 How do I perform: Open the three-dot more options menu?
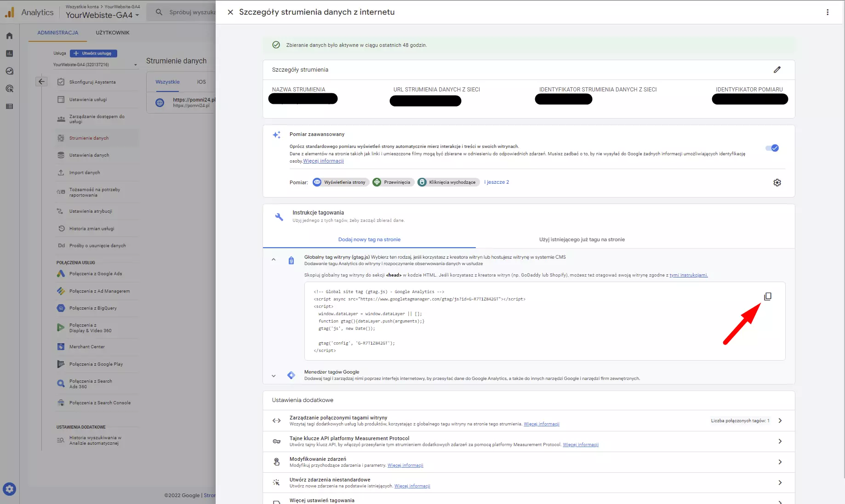click(x=828, y=12)
